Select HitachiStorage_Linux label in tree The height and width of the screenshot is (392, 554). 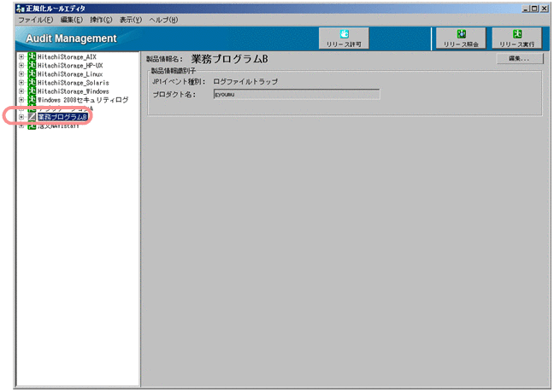pyautogui.click(x=70, y=74)
